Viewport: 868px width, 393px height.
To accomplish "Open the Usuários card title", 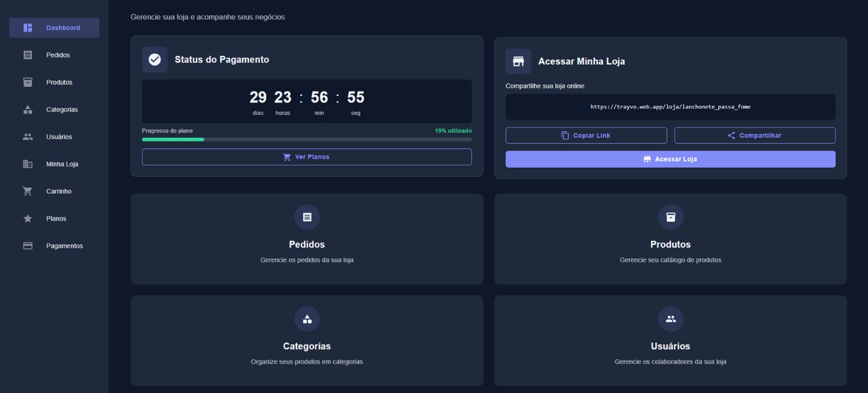I will (x=671, y=346).
